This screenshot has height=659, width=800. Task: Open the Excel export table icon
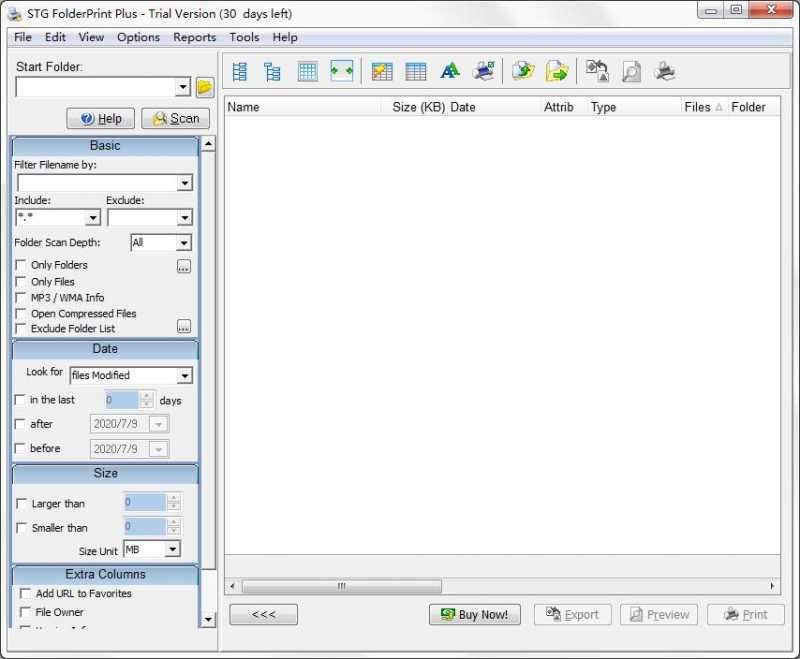click(381, 70)
